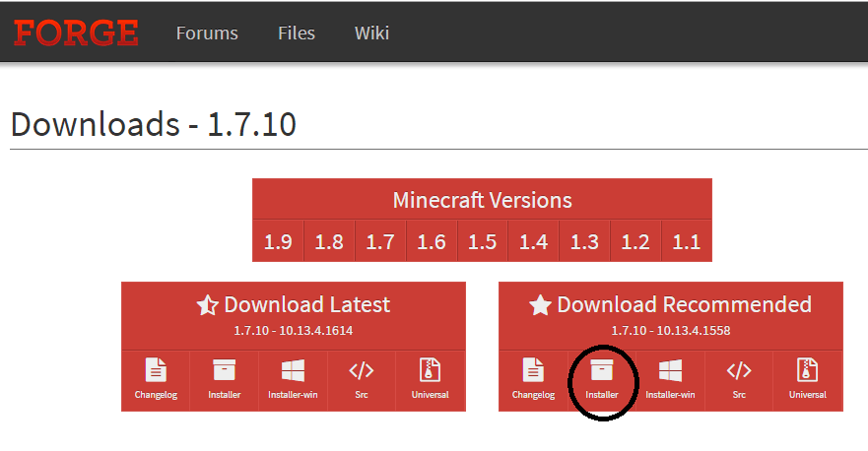Download Src under Download Recommended
The image size is (868, 451).
point(739,380)
